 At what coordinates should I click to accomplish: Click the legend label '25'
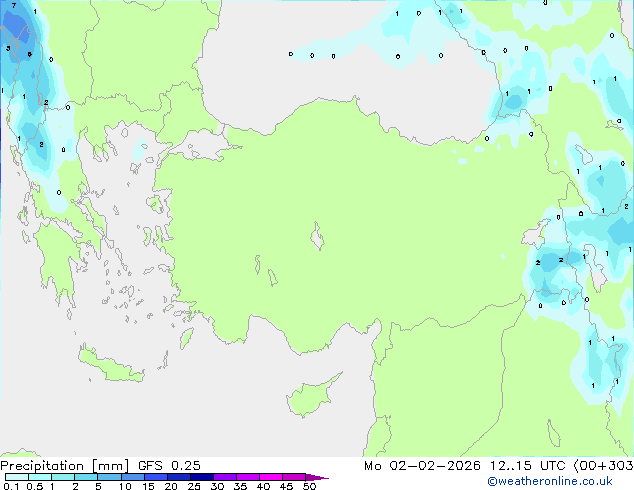[x=194, y=486]
